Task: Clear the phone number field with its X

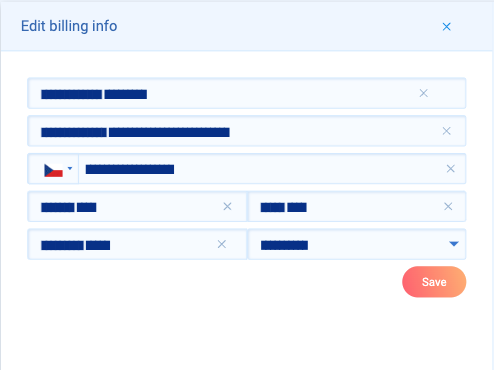Action: click(x=450, y=169)
